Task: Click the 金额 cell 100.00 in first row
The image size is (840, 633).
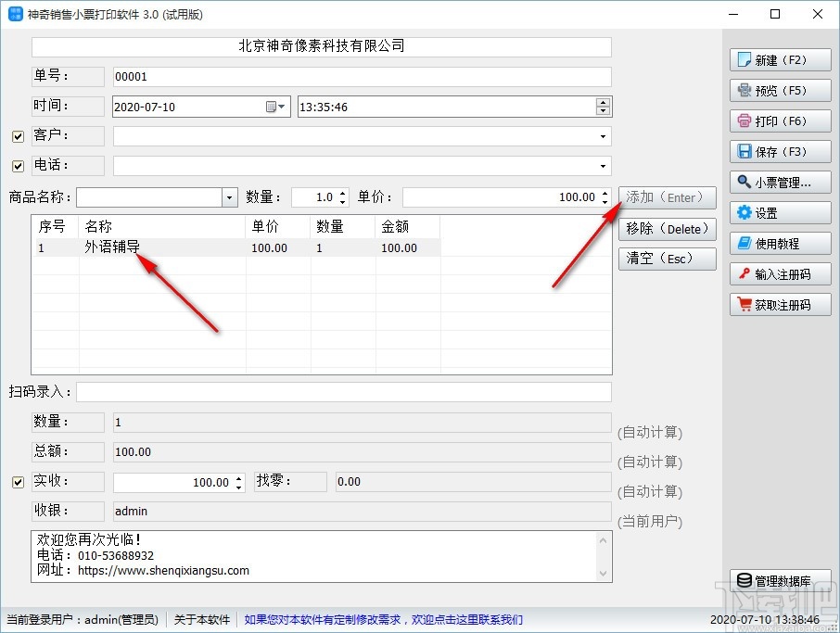Action: click(399, 248)
